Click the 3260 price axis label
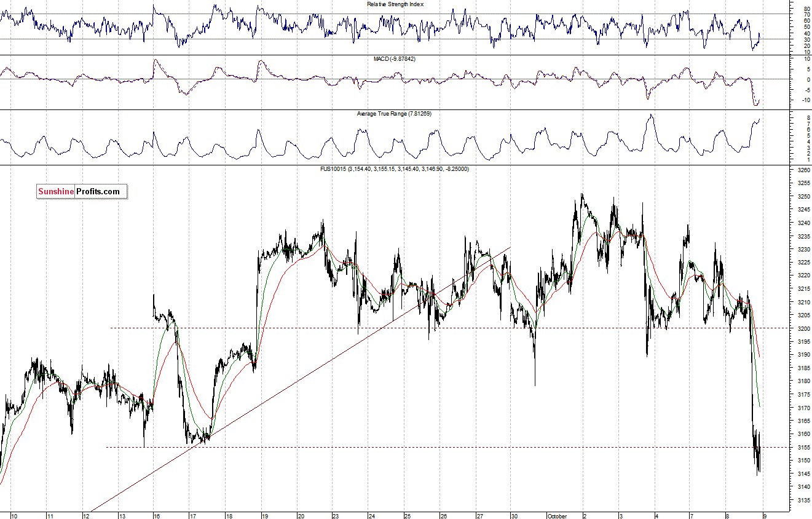The width and height of the screenshot is (812, 519). [803, 170]
